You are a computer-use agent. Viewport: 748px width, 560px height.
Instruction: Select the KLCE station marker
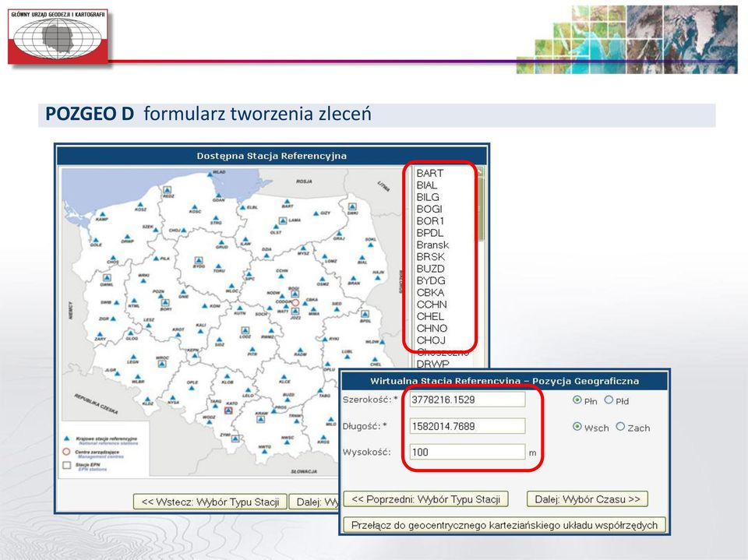click(284, 376)
